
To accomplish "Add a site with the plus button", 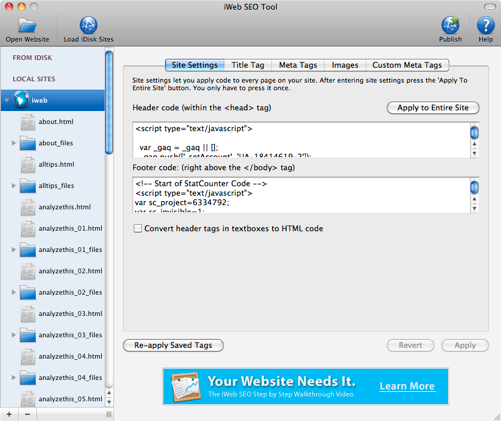I will click(x=9, y=414).
